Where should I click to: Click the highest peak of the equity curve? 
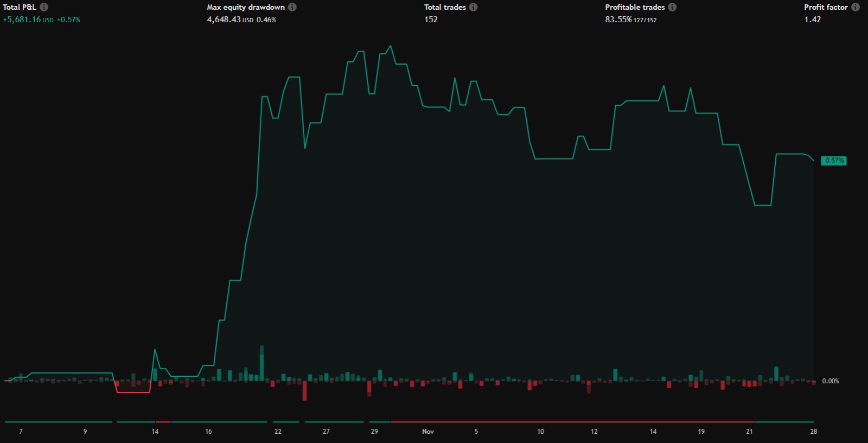(x=391, y=46)
